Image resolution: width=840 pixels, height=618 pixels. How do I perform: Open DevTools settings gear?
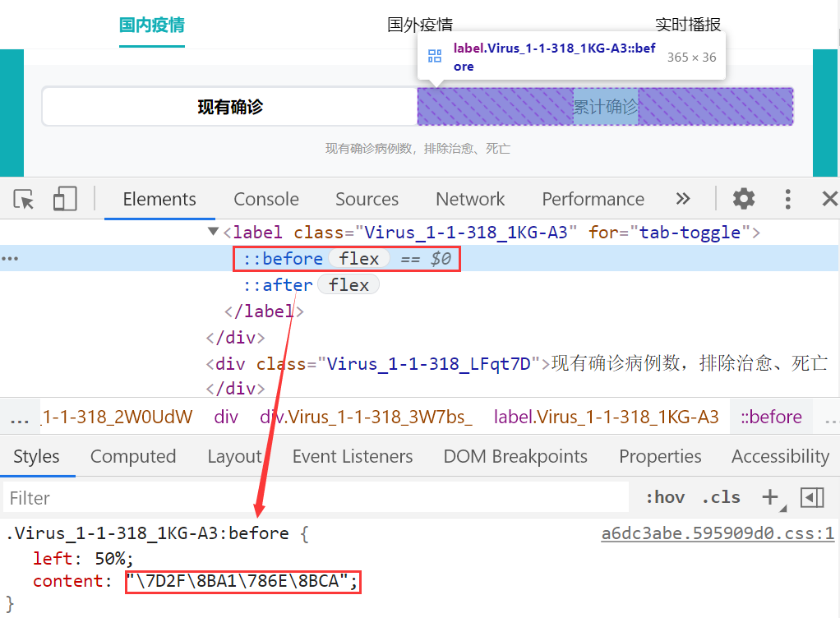pyautogui.click(x=744, y=199)
